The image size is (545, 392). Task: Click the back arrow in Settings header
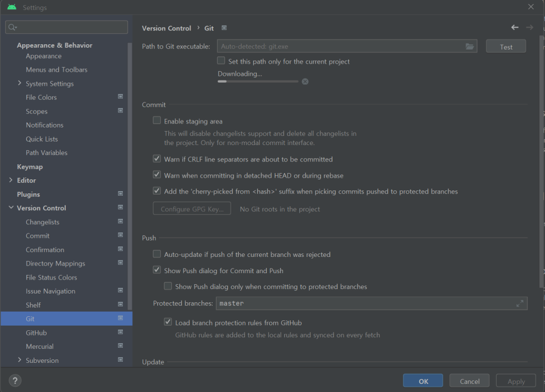coord(515,27)
